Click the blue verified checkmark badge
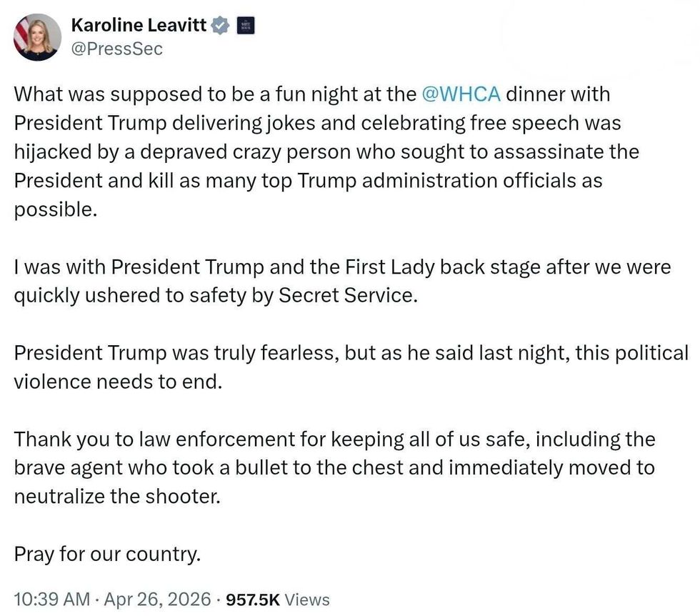The height and width of the screenshot is (616, 700). [x=221, y=26]
